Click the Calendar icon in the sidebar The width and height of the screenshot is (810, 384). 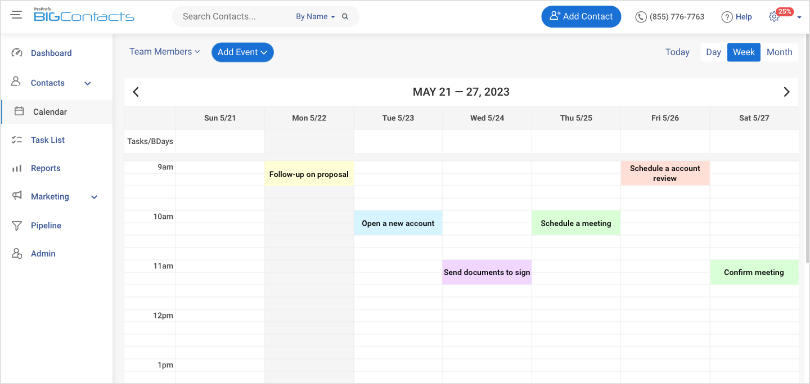tap(19, 111)
